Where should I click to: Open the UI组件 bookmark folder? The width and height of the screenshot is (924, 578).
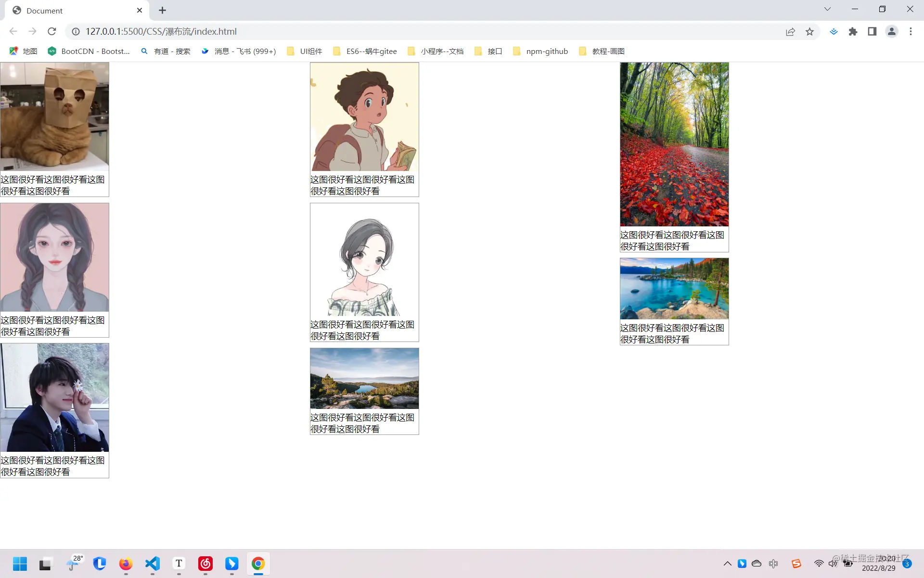pyautogui.click(x=304, y=51)
